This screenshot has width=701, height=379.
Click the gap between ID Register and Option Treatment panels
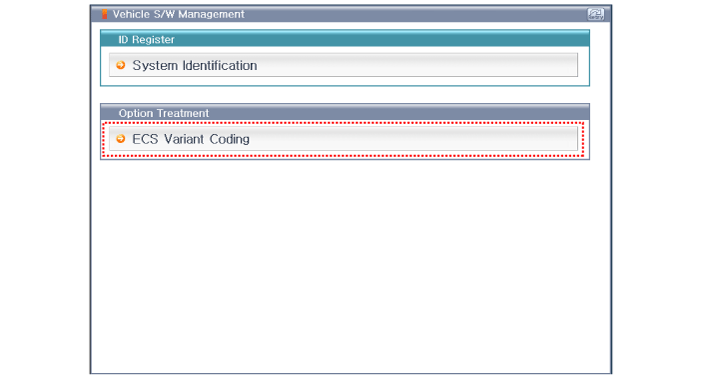point(345,95)
